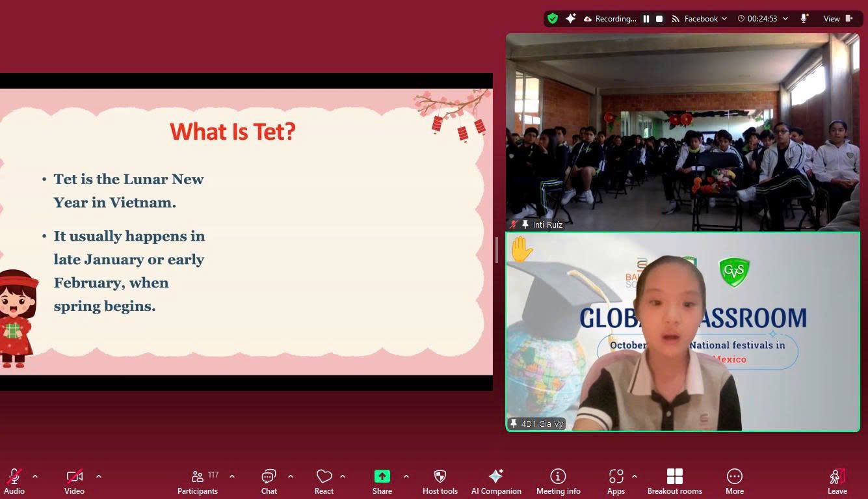The width and height of the screenshot is (868, 499).
Task: Open Host tools shield icon
Action: (x=440, y=481)
